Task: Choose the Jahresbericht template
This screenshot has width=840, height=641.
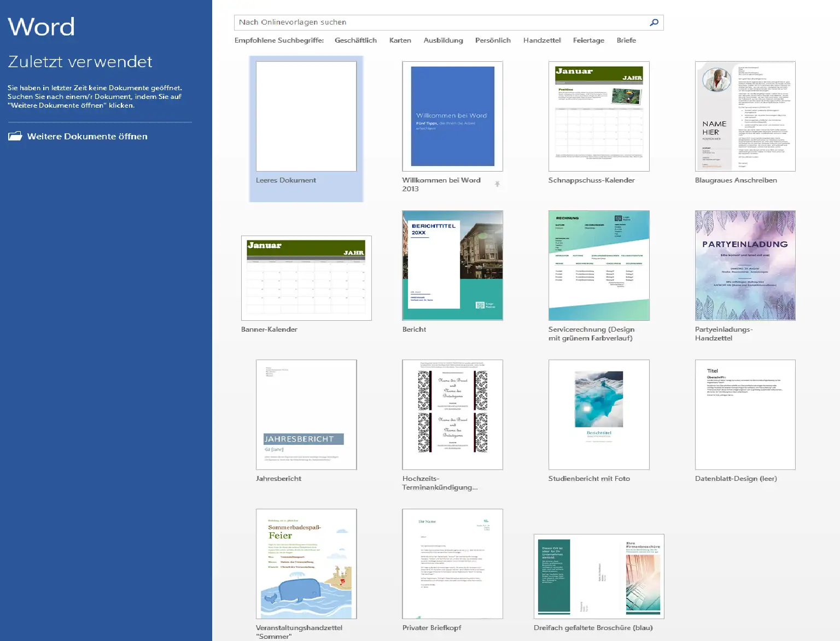Action: 306,415
